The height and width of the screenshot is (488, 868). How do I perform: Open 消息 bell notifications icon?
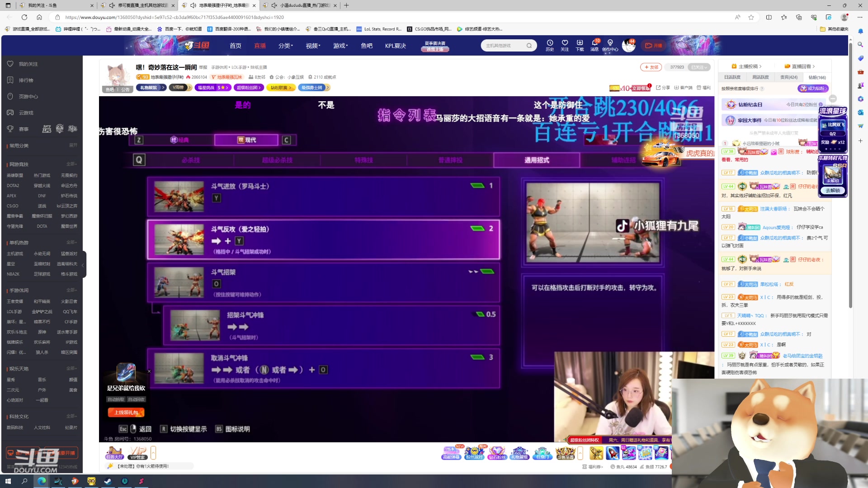[x=594, y=43]
